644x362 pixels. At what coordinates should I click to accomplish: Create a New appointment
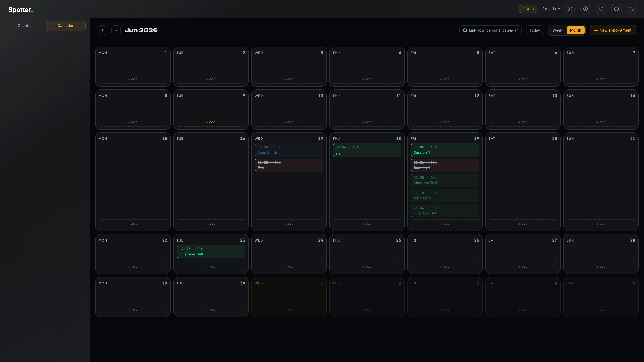[x=613, y=30]
